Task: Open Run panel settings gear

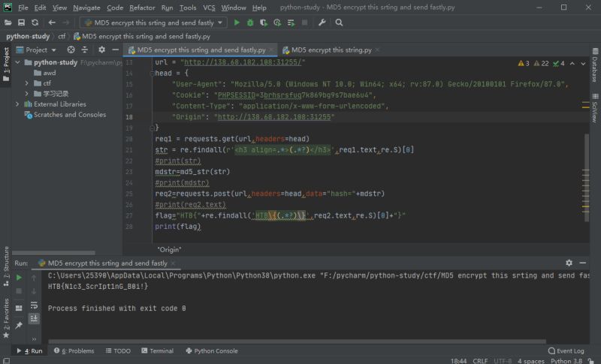Action: [569, 263]
